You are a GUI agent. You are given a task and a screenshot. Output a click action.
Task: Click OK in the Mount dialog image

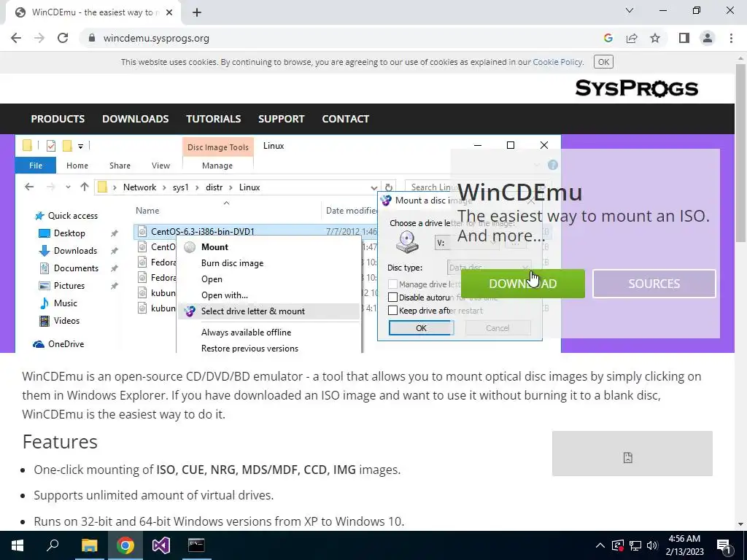click(x=421, y=328)
